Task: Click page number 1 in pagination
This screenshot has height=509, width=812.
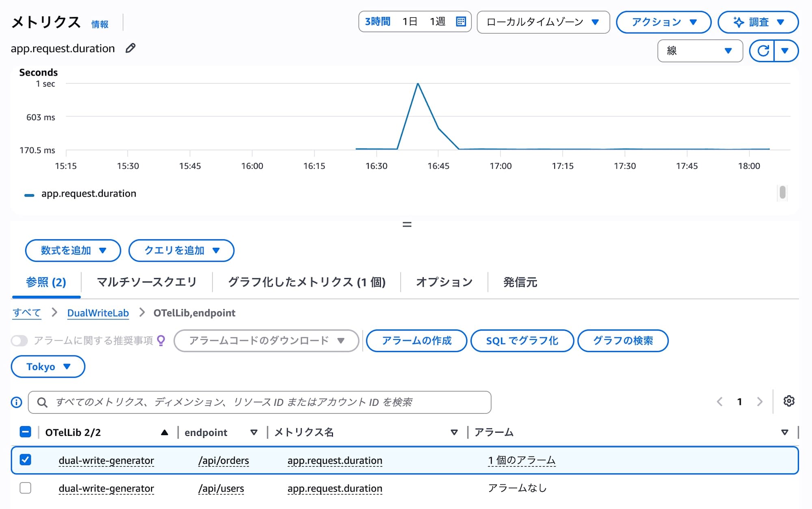Action: point(739,402)
